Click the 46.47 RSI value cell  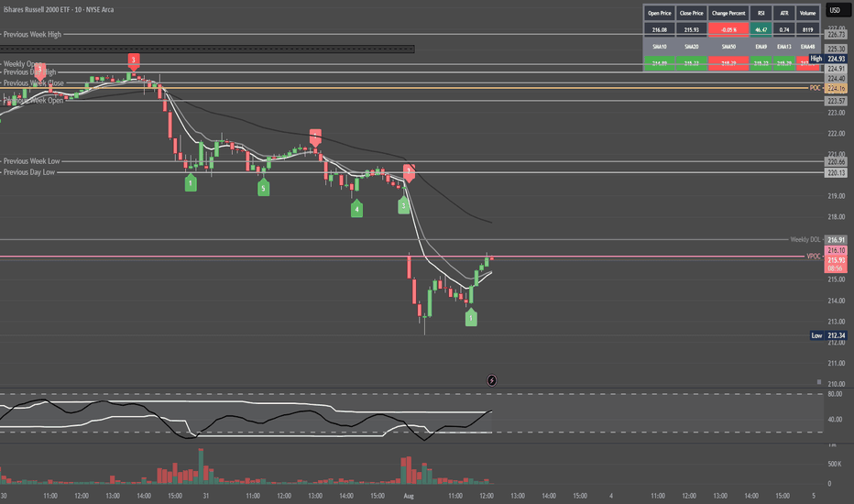click(x=761, y=30)
